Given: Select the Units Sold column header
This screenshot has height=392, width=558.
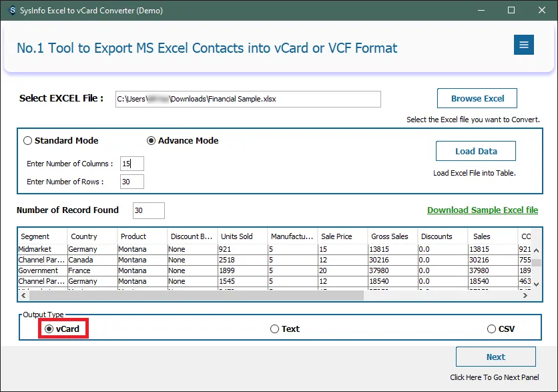Looking at the screenshot, I should pos(243,236).
